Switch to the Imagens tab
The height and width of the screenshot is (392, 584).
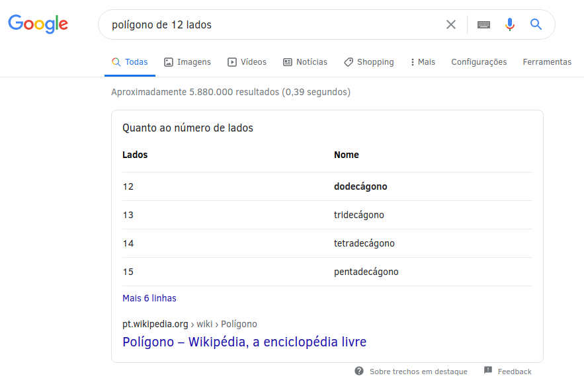[187, 62]
